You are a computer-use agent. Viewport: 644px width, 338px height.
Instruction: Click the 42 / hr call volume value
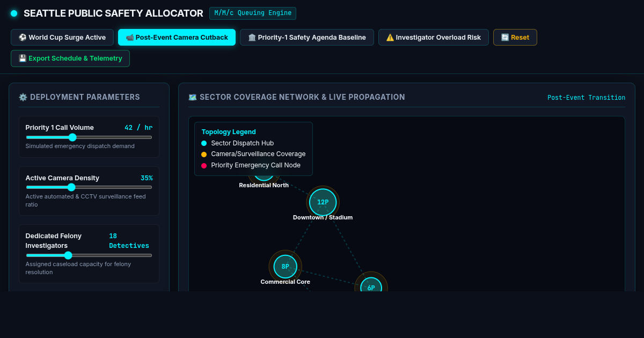pos(138,128)
